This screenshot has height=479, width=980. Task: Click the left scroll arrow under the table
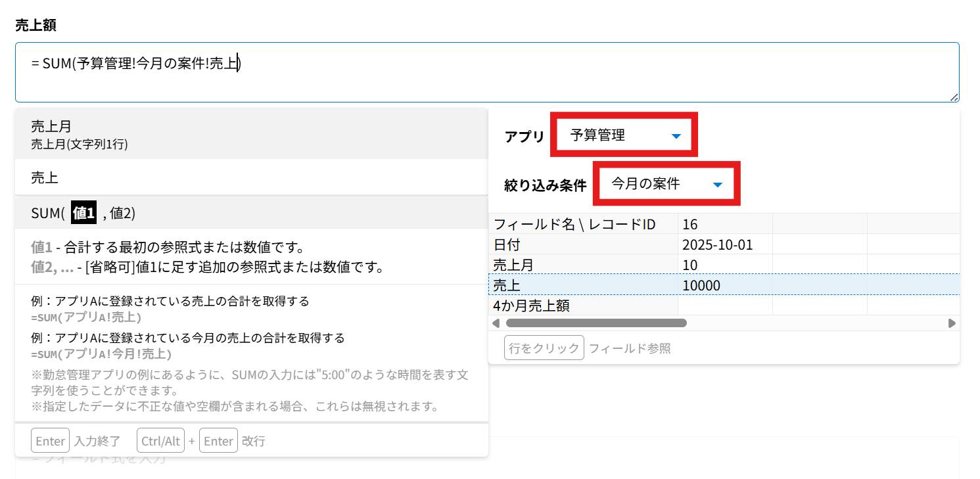coord(496,323)
